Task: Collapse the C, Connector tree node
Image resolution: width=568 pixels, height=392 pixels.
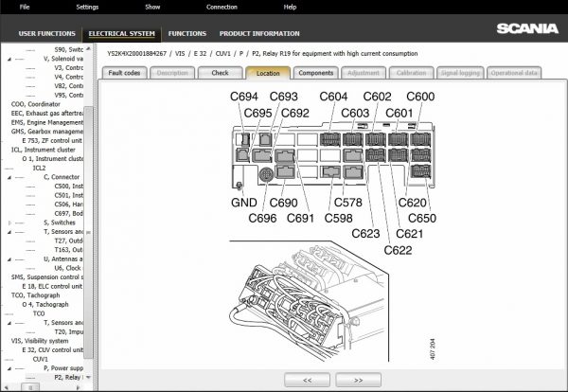Action: tap(9, 177)
